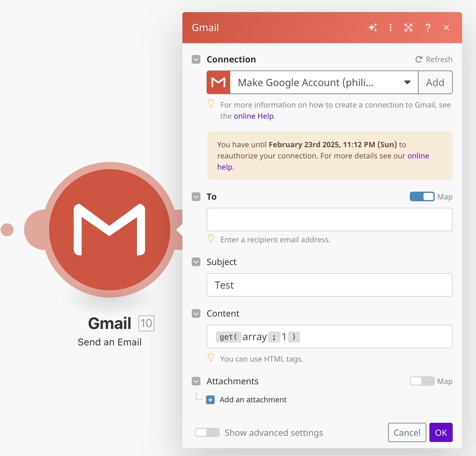This screenshot has height=456, width=476.
Task: Click the lightbulb hint icon under Content field
Action: point(211,358)
